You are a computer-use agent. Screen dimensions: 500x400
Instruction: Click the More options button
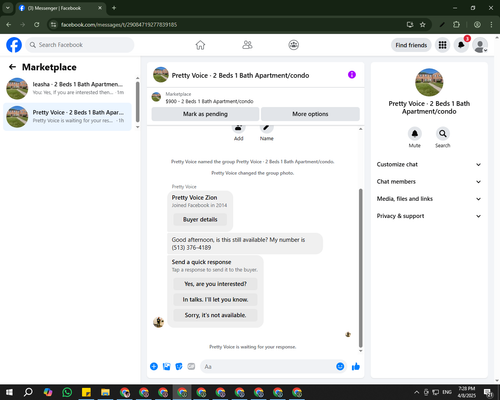(310, 114)
